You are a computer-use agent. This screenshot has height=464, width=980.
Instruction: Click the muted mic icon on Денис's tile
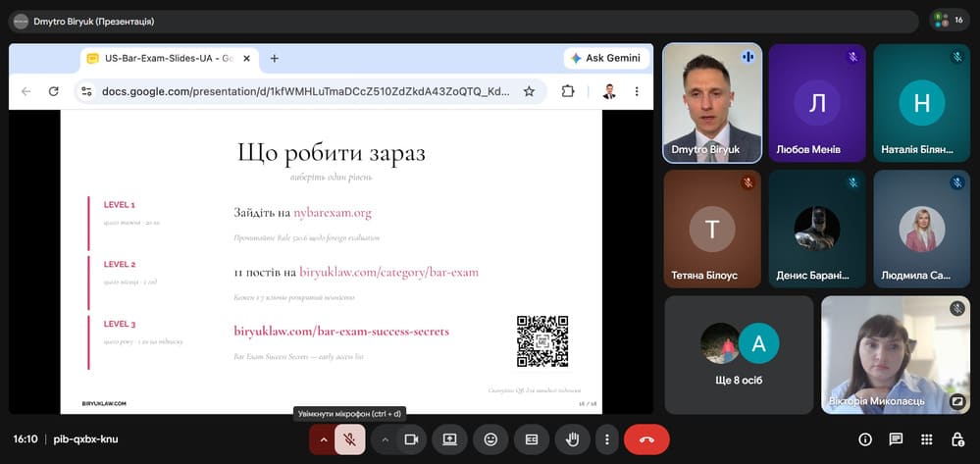pos(852,182)
